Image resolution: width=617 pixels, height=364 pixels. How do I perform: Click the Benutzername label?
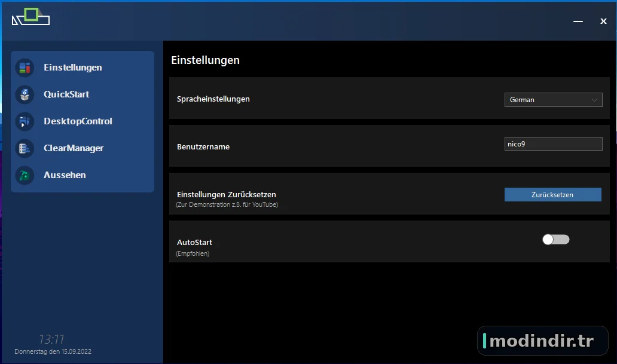coord(203,147)
